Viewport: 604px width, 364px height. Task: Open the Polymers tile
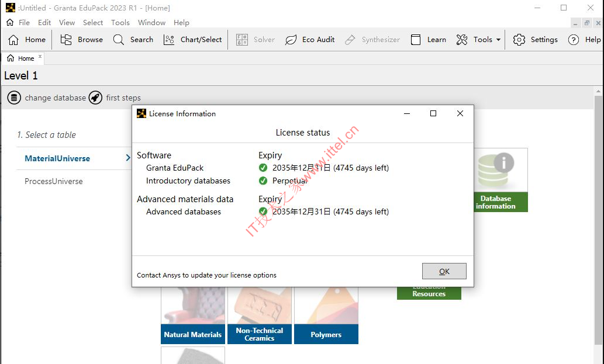click(326, 316)
